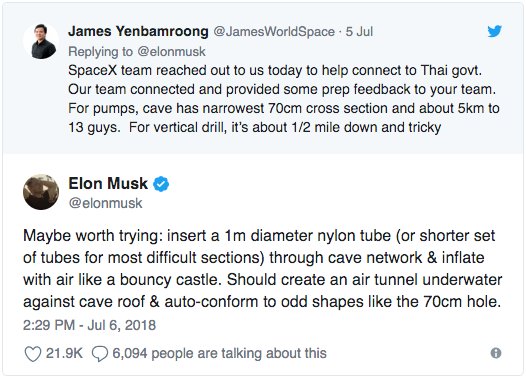Screen dimensions: 526x378
Task: Open Elon Musk's avatar image
Action: click(41, 192)
